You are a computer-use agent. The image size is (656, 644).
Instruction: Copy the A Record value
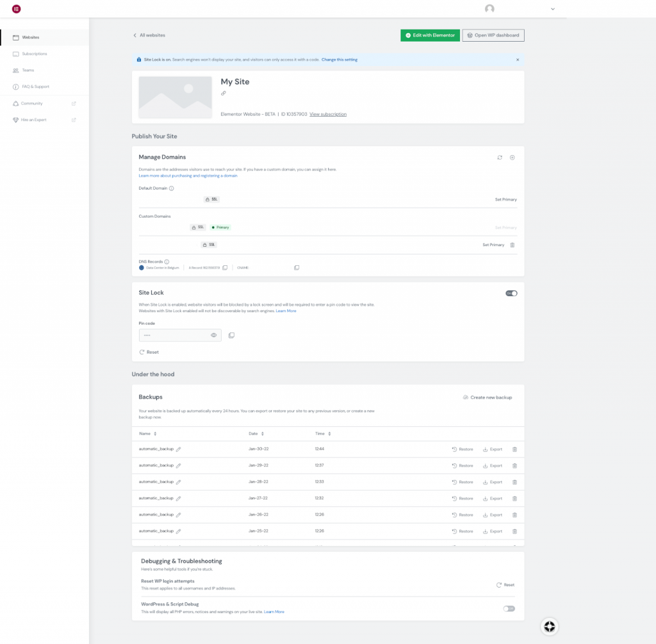click(x=225, y=268)
